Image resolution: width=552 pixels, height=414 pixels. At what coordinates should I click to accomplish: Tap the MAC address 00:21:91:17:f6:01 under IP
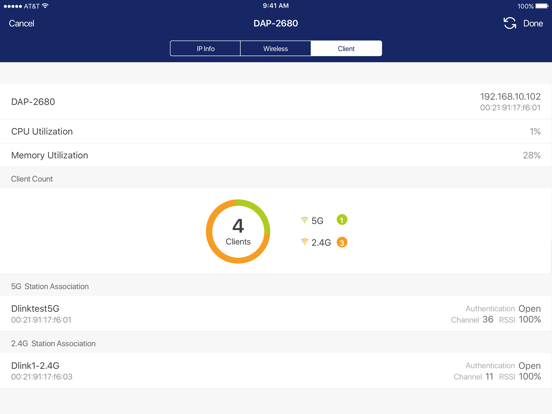coord(510,108)
